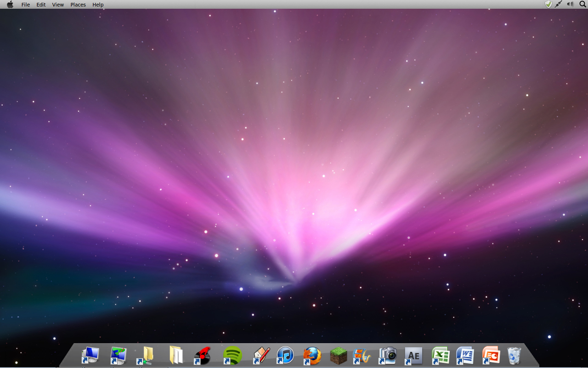Mute audio using the speaker indicator

point(570,4)
